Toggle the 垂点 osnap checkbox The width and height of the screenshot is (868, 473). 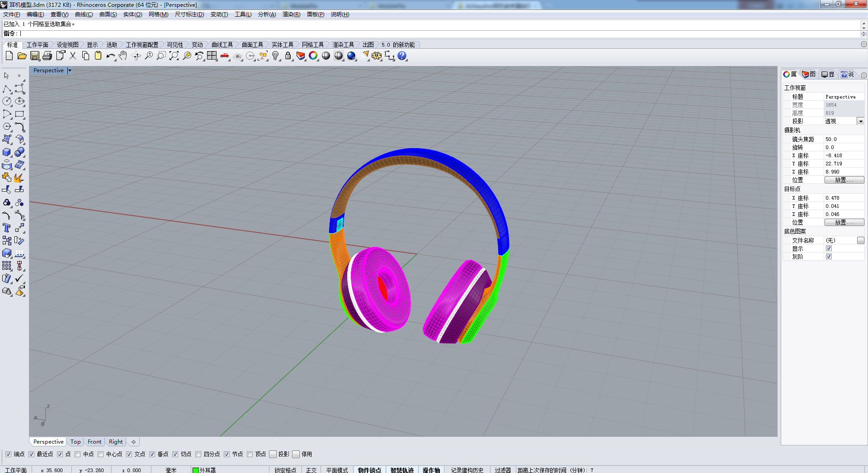coord(152,454)
